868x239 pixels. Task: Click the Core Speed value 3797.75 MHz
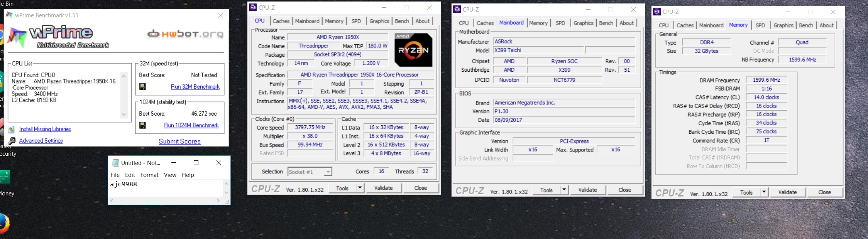coord(310,128)
